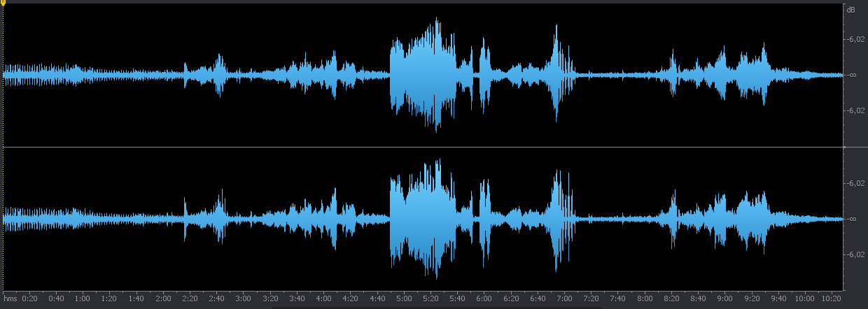Click the yellow playhead marker at start
Screen dimensions: 868x309
pos(3,4)
